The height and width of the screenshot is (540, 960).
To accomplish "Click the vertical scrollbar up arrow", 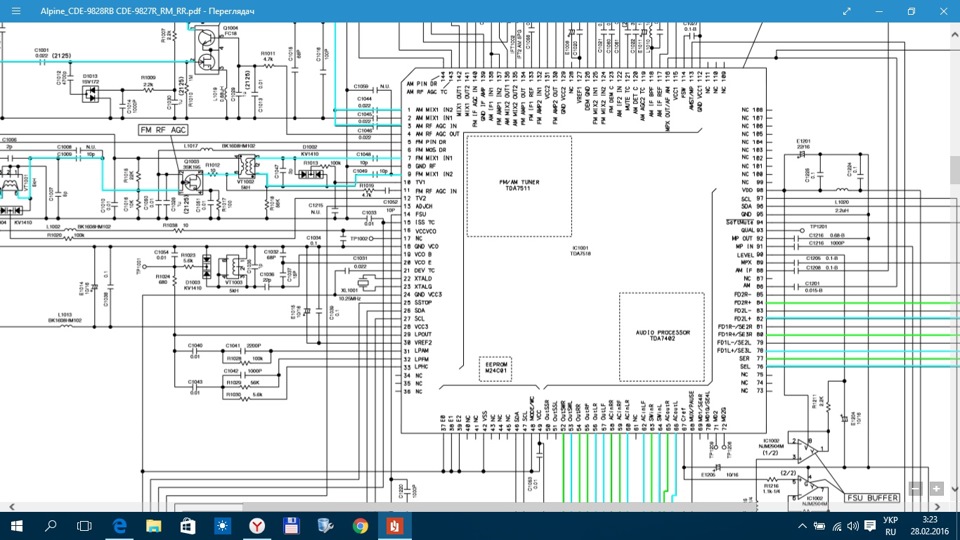I will click(x=954, y=35).
